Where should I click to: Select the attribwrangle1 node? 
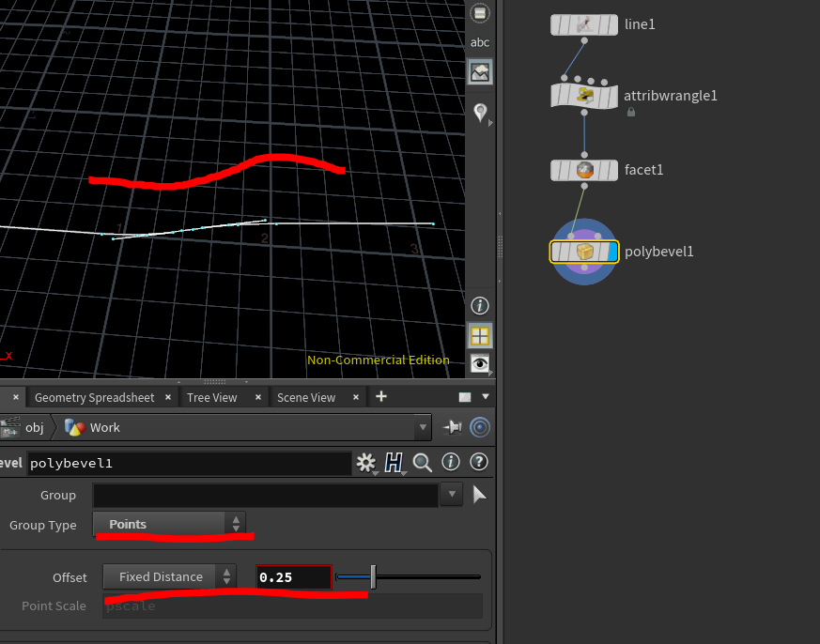[584, 96]
